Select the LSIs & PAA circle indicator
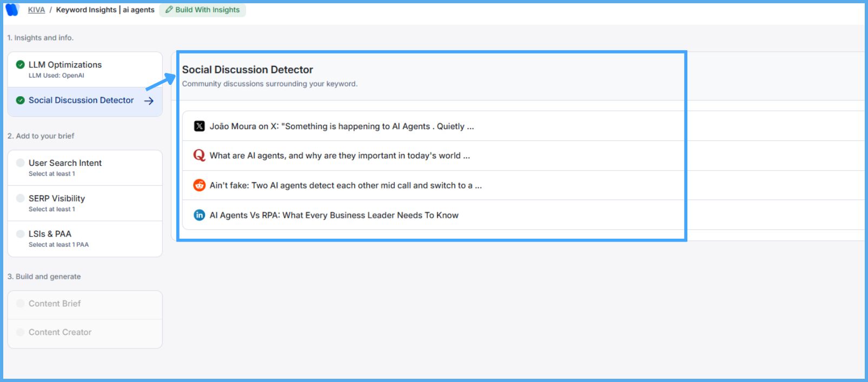868x382 pixels. (x=20, y=233)
